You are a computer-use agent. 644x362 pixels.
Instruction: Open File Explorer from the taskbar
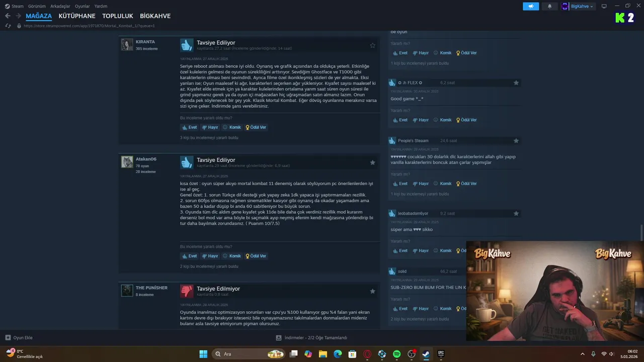pyautogui.click(x=323, y=354)
